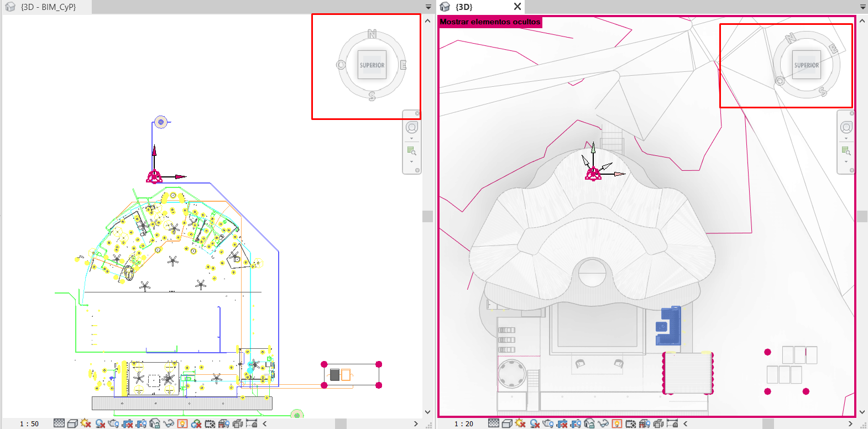Turn off Reveal Hidden Elements in {3D} view

[x=616, y=423]
